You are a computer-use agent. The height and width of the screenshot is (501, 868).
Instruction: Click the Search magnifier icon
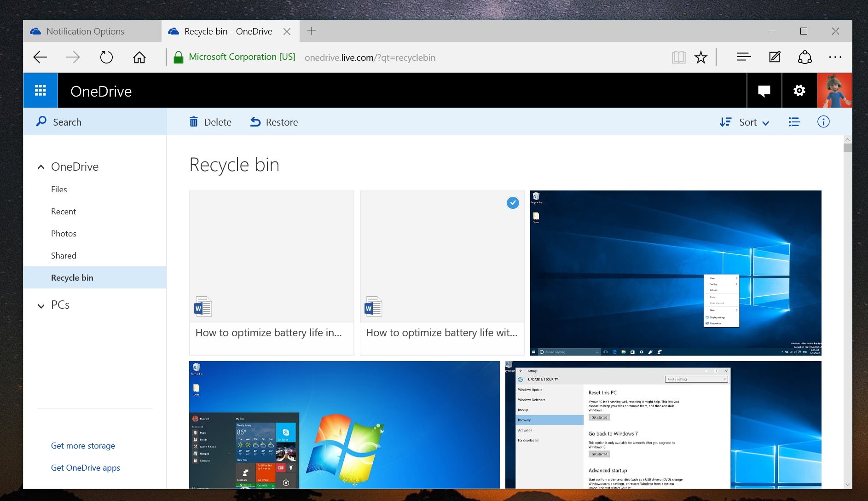tap(41, 121)
